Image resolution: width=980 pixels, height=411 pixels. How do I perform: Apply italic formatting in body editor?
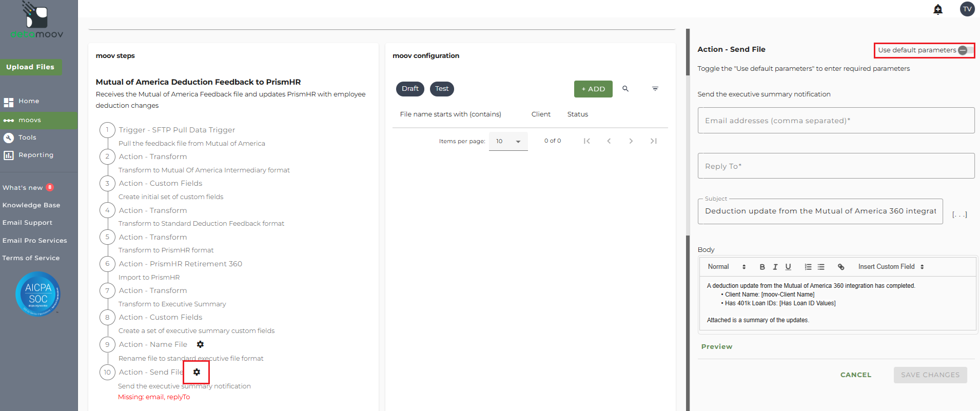(775, 267)
